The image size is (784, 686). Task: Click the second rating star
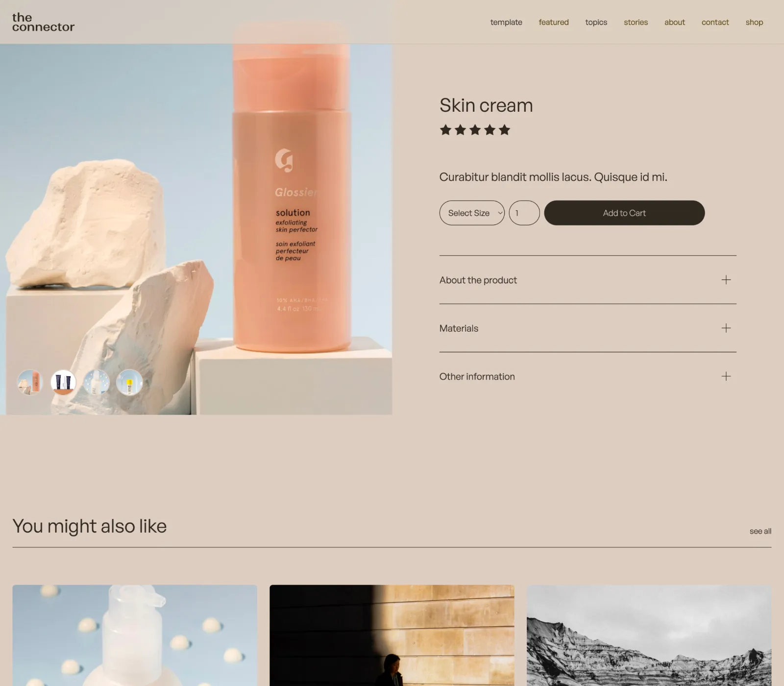click(460, 130)
